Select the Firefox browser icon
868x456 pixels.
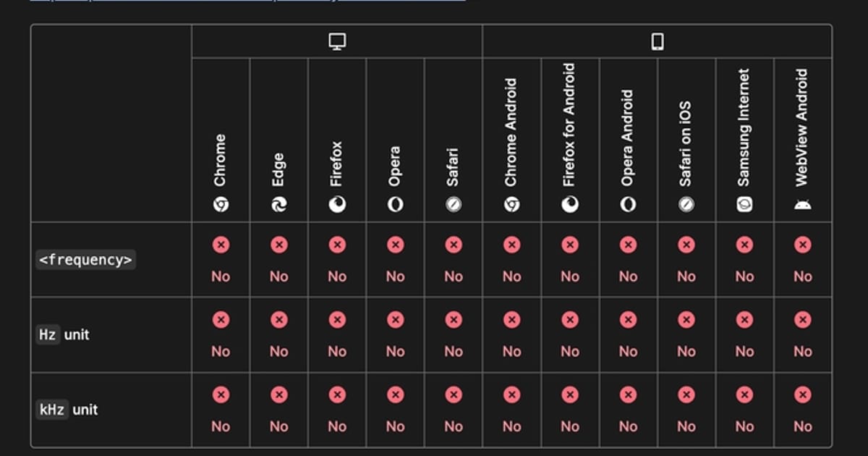pyautogui.click(x=337, y=204)
